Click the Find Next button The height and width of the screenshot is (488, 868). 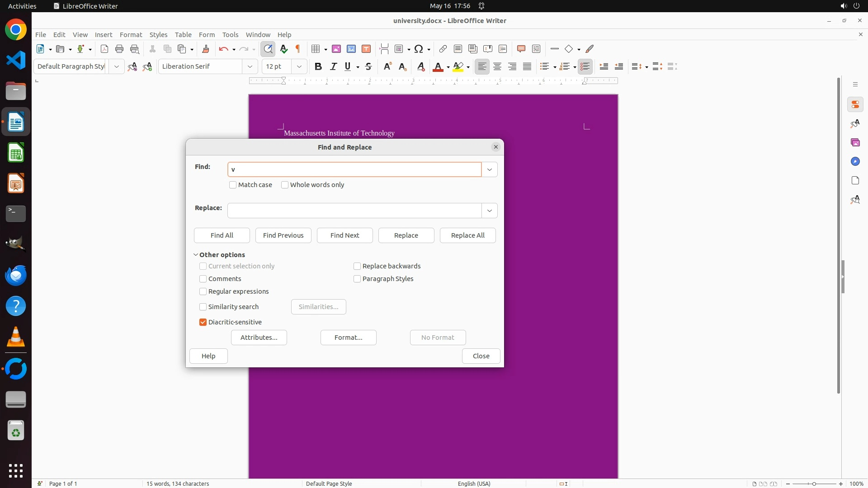point(344,235)
